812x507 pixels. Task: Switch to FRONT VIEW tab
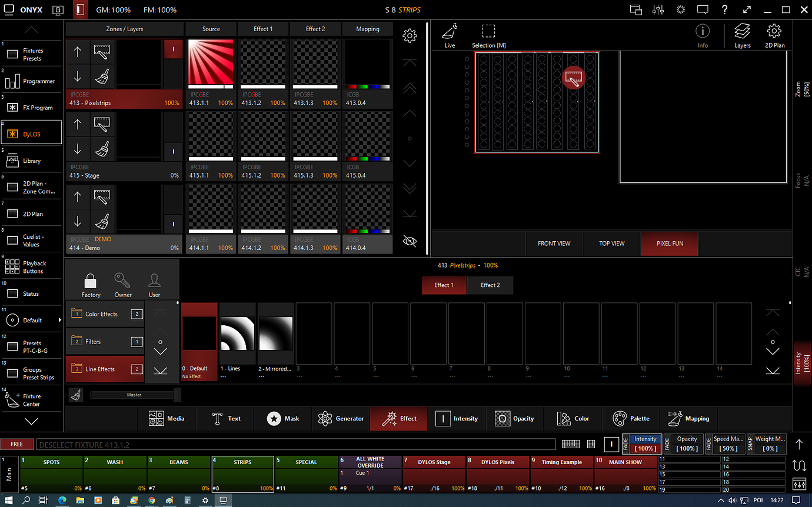click(x=554, y=244)
